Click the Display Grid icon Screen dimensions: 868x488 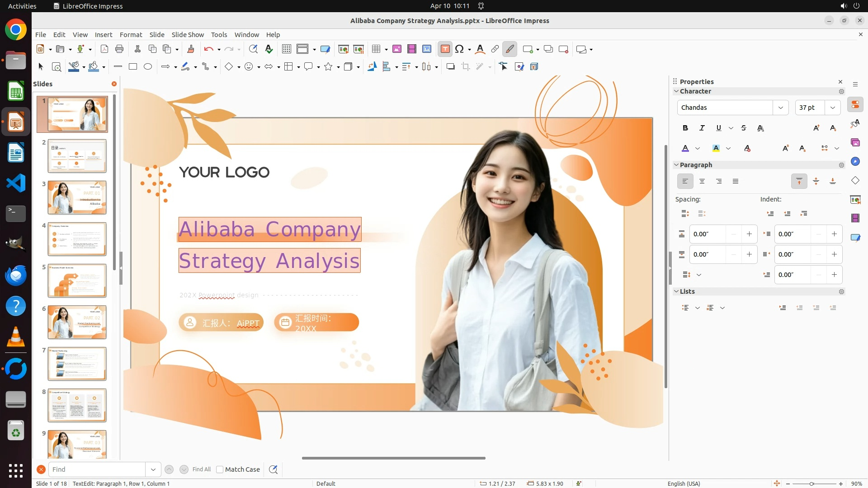(286, 49)
